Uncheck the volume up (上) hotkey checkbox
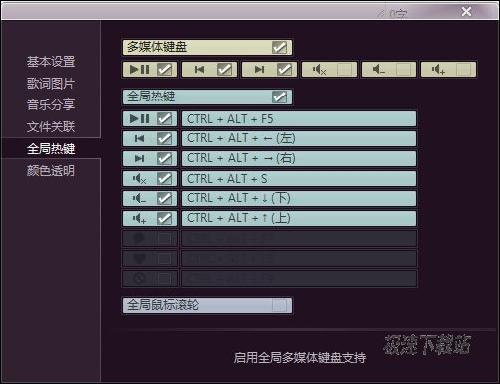This screenshot has width=500, height=384. [164, 219]
